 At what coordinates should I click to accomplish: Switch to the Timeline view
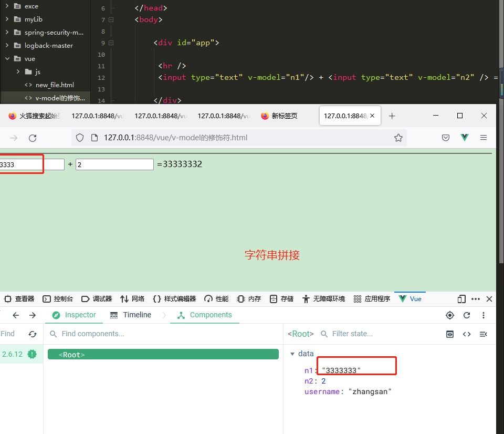coord(131,315)
